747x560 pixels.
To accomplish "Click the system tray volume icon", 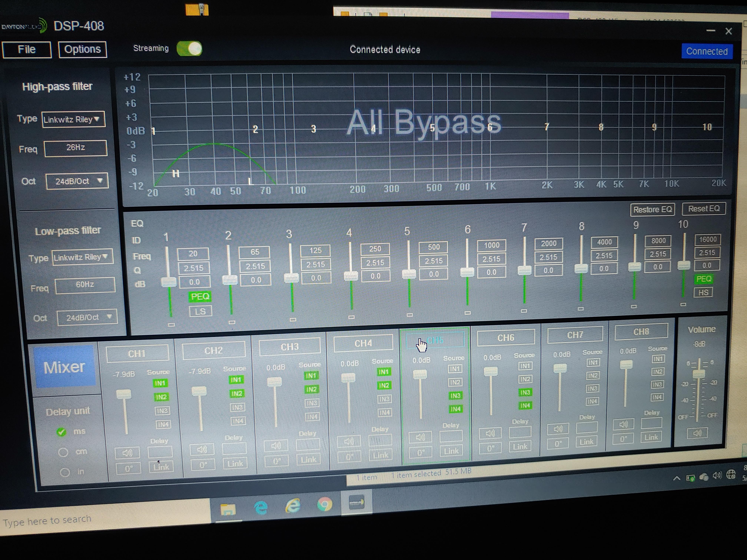I will 717,475.
